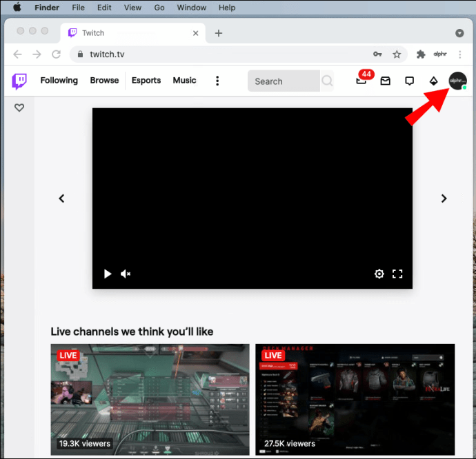Toggle fullscreen on the featured video
The image size is (476, 459).
(397, 274)
